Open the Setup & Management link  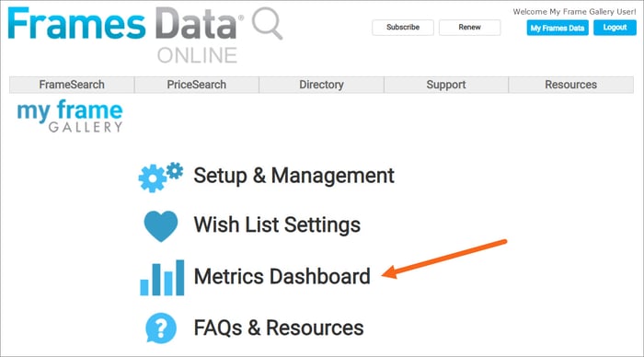coord(293,176)
